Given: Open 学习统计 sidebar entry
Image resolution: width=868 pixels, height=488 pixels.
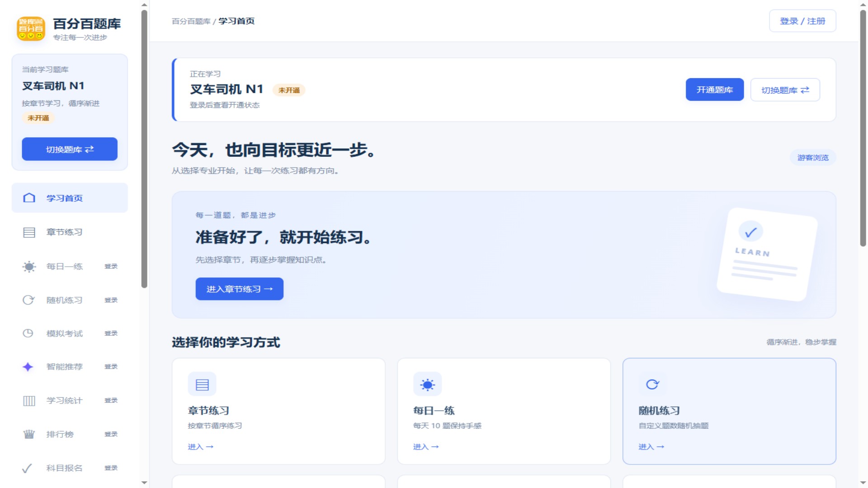Looking at the screenshot, I should (x=70, y=401).
